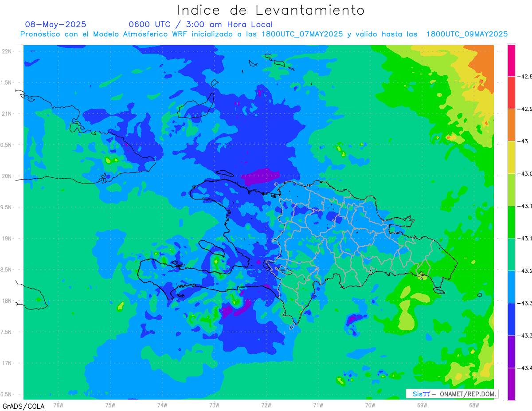Select the "17N" latitude label
Viewport: 532px width, 411px height.
pos(7,363)
